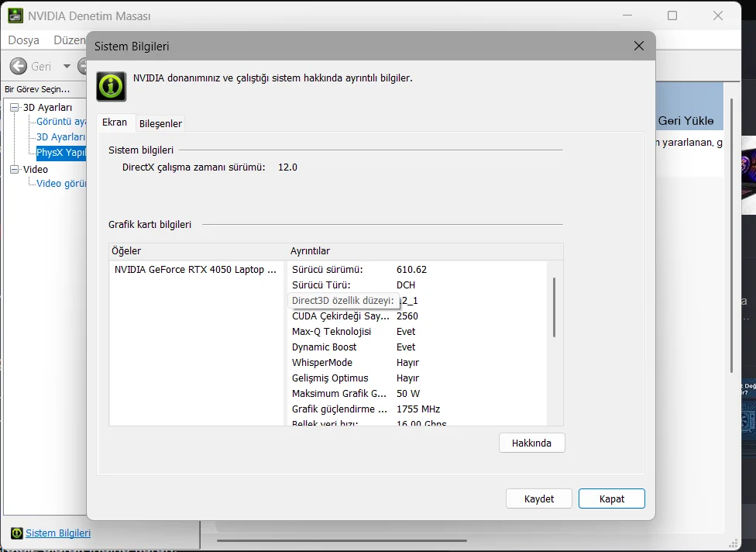Select the Video parent tree label
Viewport: 756px width, 552px height.
click(36, 169)
